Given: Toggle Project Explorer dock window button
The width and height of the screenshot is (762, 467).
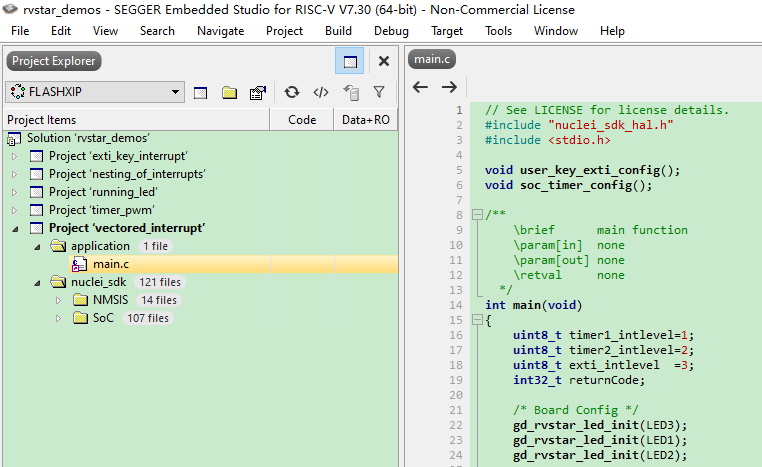Looking at the screenshot, I should tap(349, 61).
